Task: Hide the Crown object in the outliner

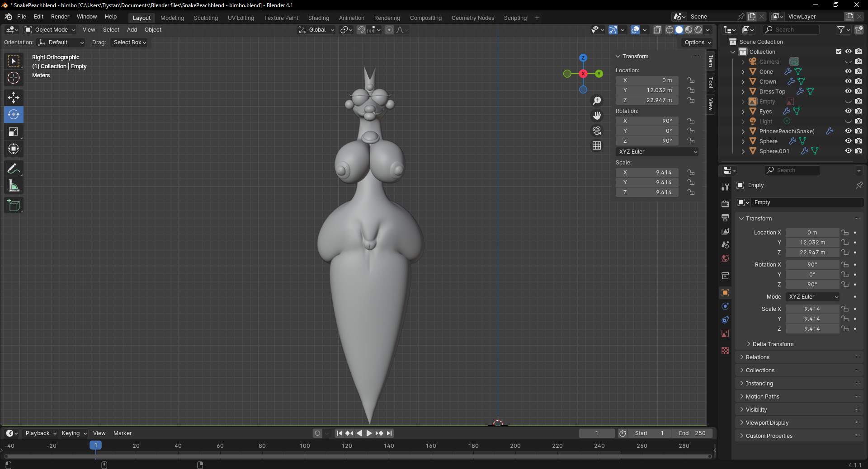Action: [848, 82]
